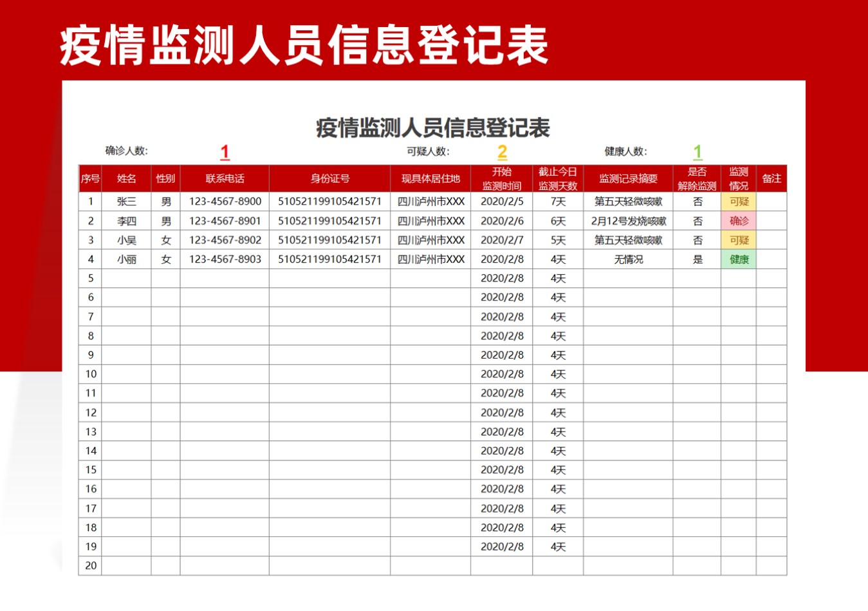Viewport: 868px width, 611px height.
Task: Click the 否 cell for 张三's 解除监测
Action: pyautogui.click(x=696, y=201)
